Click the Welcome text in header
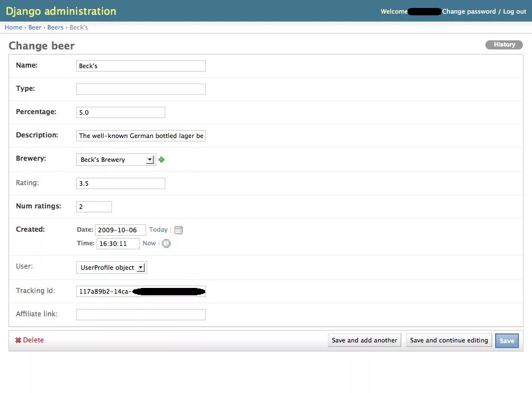The width and height of the screenshot is (532, 393). [394, 11]
